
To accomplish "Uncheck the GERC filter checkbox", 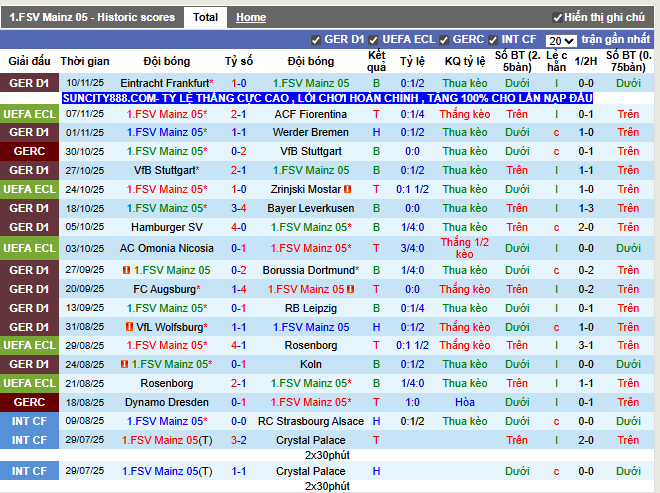I will tap(444, 40).
